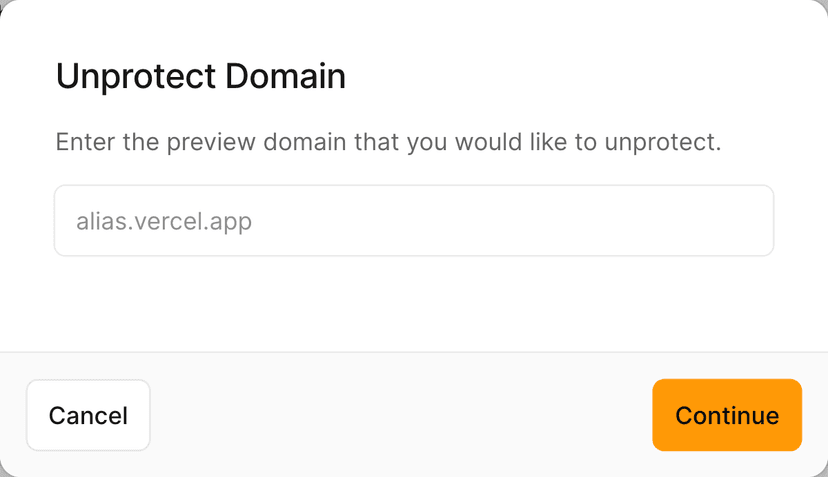Focus the alias.vercel.app domain input field
Image resolution: width=828 pixels, height=477 pixels.
pyautogui.click(x=414, y=221)
